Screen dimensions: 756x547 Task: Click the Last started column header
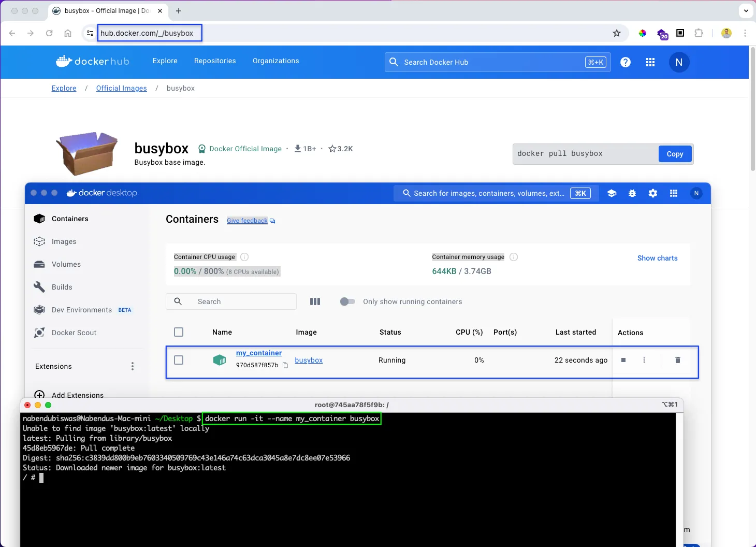click(x=576, y=332)
